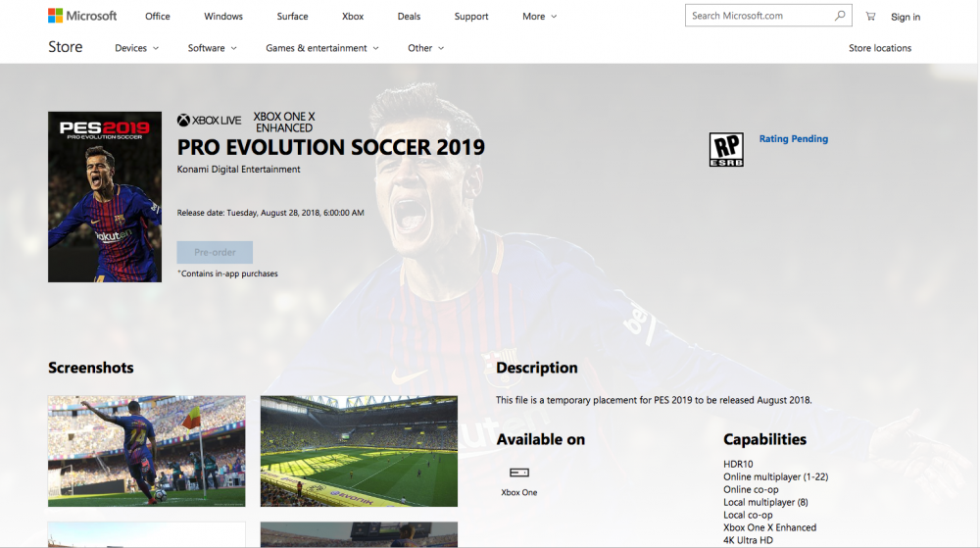The image size is (980, 548).
Task: Open the Devices dropdown
Action: (136, 48)
